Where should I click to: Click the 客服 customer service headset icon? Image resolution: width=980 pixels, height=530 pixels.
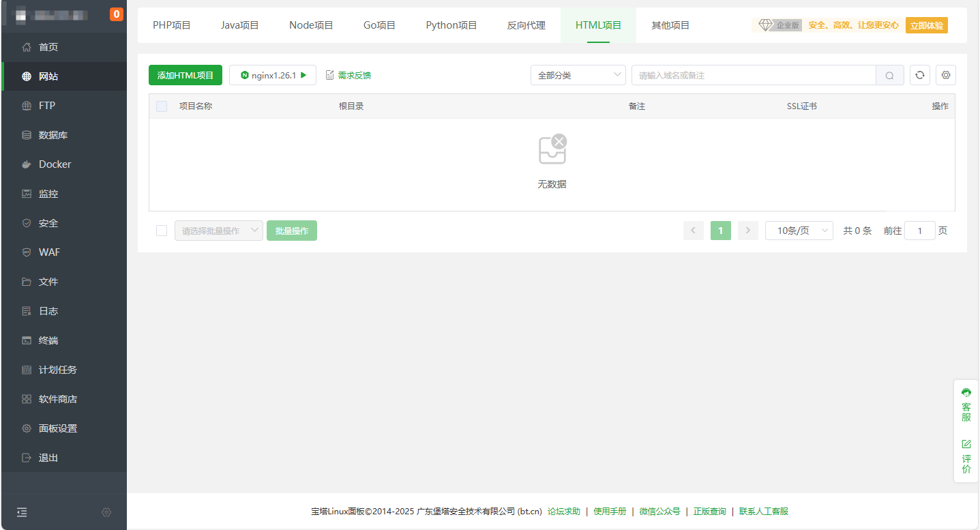[966, 392]
